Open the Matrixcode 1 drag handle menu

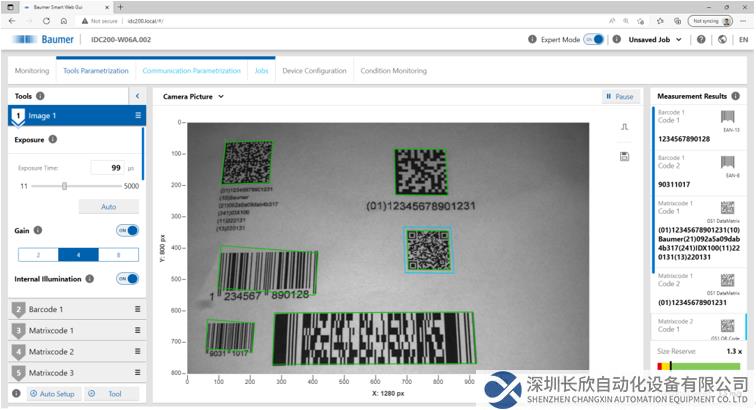138,331
